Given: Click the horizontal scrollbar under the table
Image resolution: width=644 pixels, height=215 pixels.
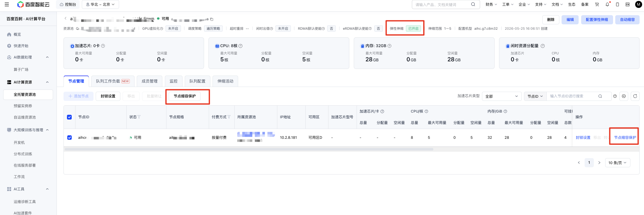Looking at the screenshot, I should [x=249, y=149].
